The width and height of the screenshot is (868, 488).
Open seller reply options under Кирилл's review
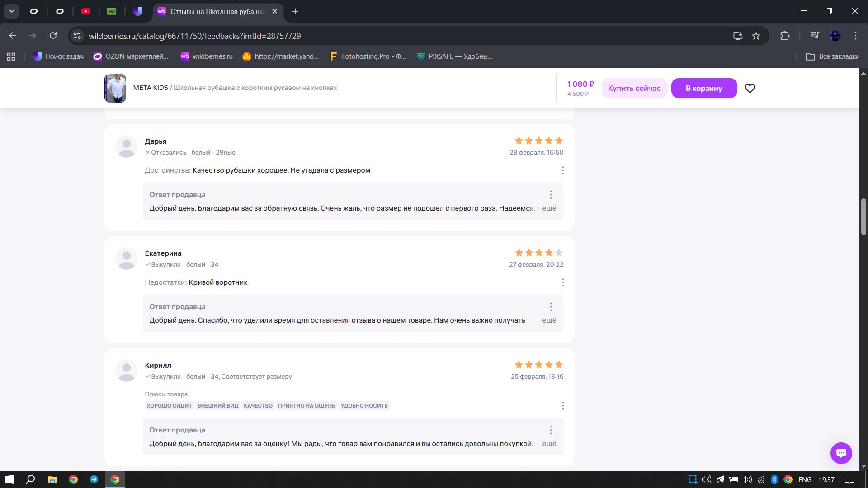[551, 430]
